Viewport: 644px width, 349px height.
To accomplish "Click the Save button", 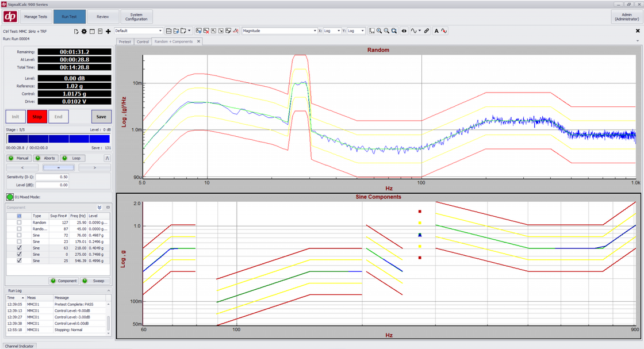I will pyautogui.click(x=101, y=117).
